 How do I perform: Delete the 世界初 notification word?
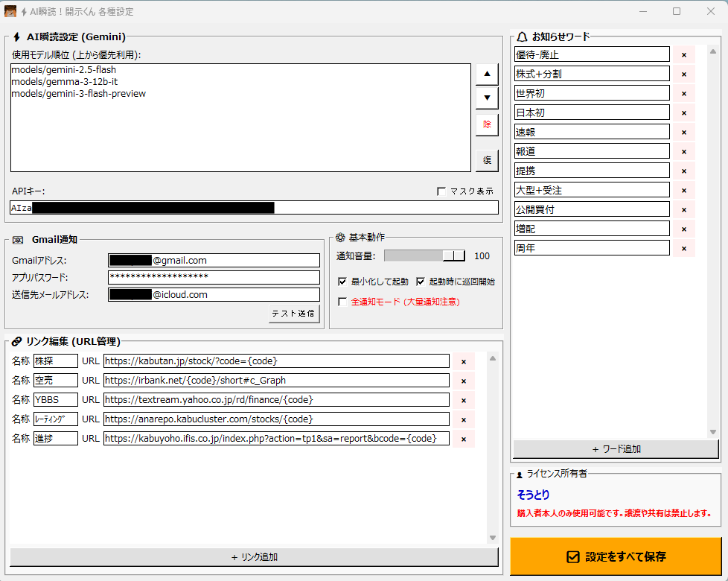tap(684, 94)
